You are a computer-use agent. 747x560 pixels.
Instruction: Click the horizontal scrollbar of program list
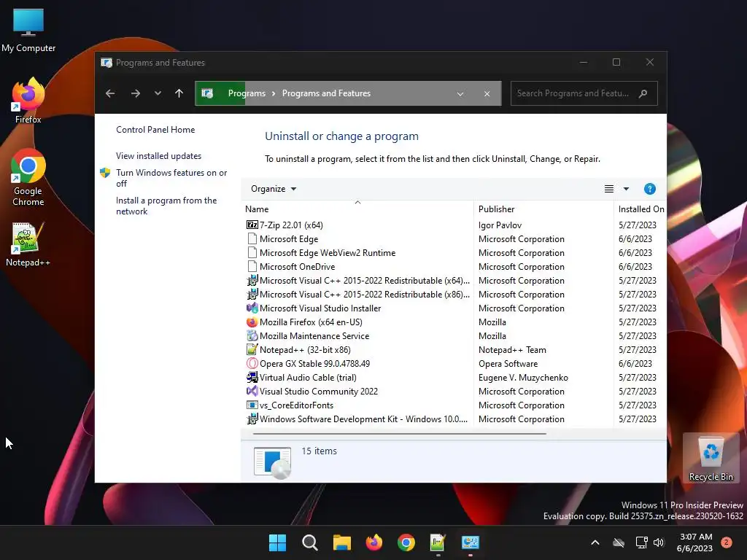pyautogui.click(x=399, y=434)
